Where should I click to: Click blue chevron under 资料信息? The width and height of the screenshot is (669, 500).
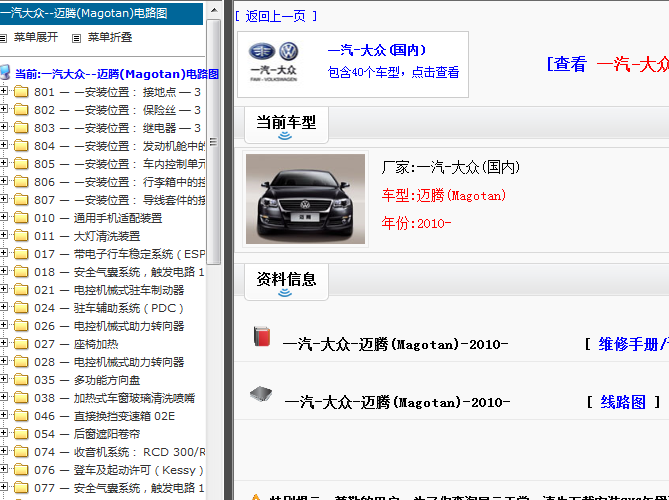point(285,293)
